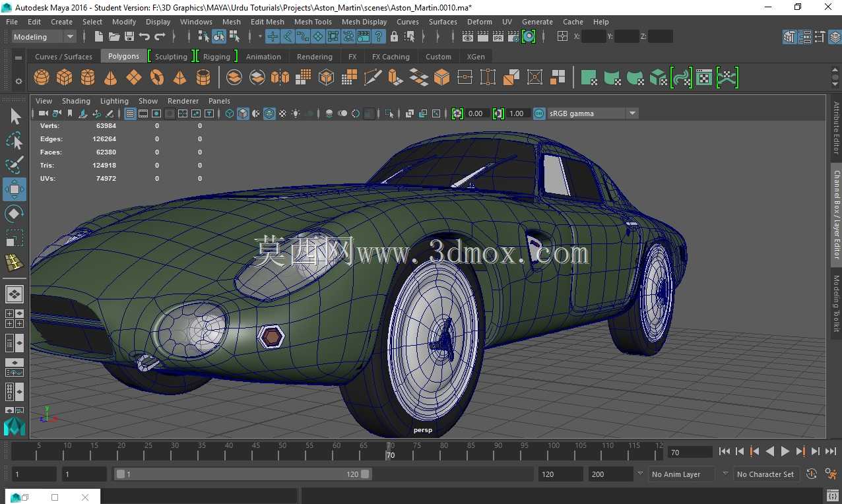Open the shelf options gear menu
Image resolution: width=842 pixels, height=504 pixels.
[x=18, y=81]
